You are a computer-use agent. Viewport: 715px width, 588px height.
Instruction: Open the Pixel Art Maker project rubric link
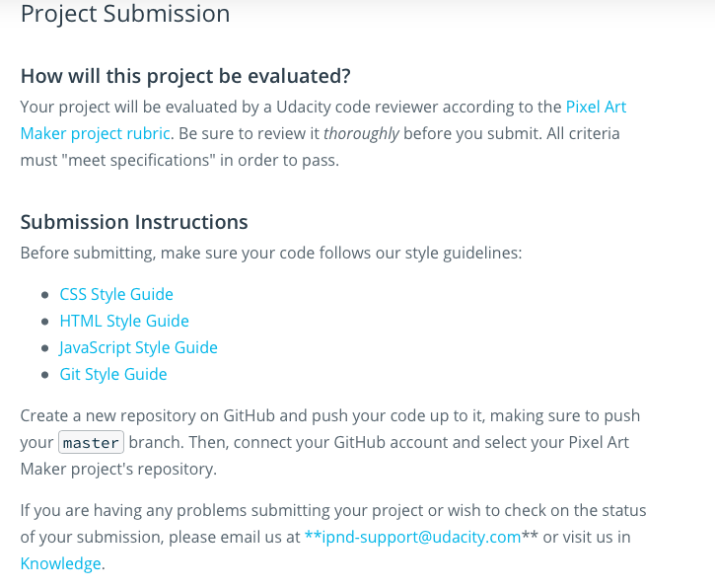[x=95, y=133]
